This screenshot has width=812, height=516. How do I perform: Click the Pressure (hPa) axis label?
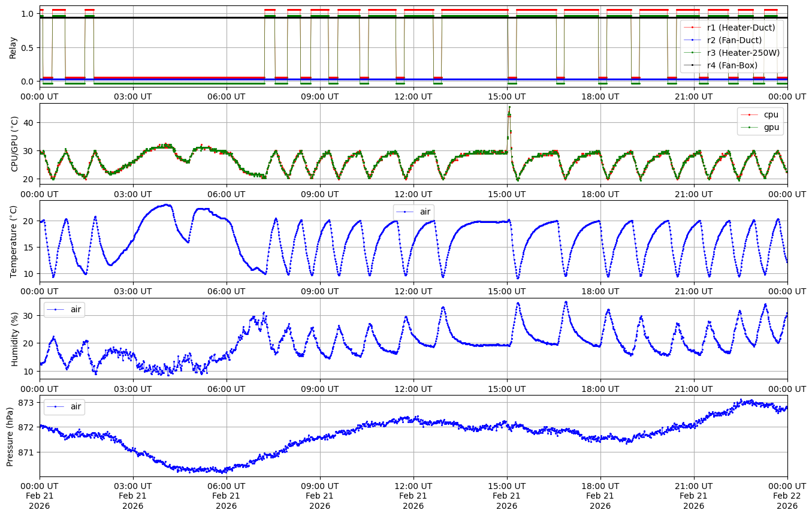10,436
